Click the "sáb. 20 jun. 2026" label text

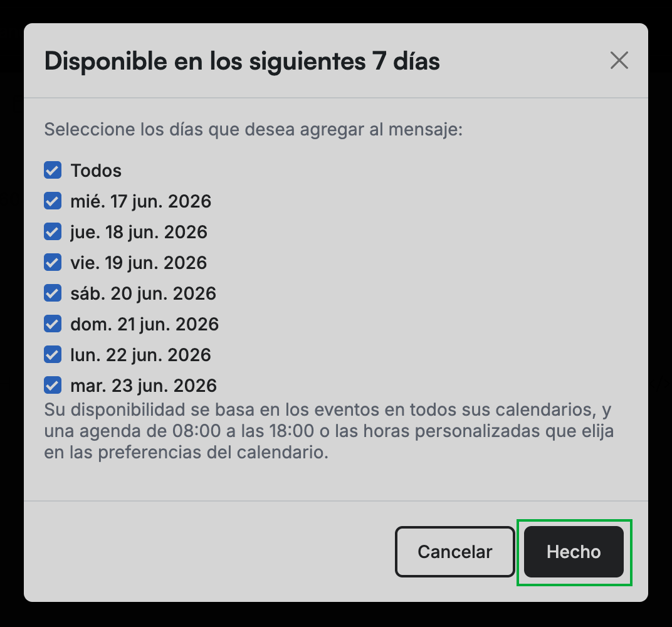click(144, 293)
